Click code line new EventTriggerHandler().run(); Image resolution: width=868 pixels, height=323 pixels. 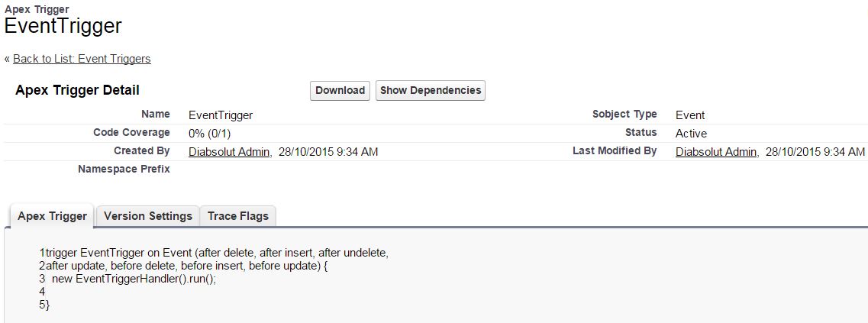point(134,279)
